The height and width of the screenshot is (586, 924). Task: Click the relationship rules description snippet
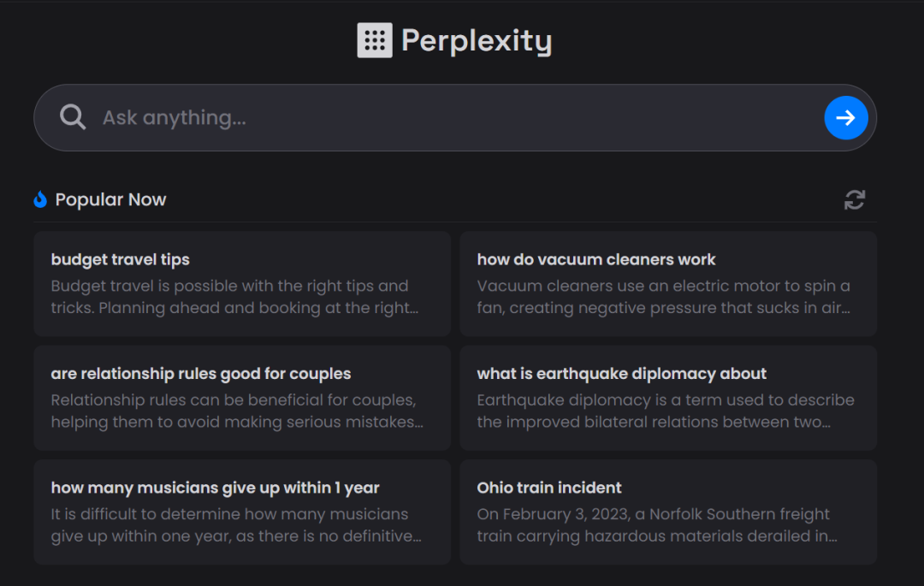click(237, 411)
